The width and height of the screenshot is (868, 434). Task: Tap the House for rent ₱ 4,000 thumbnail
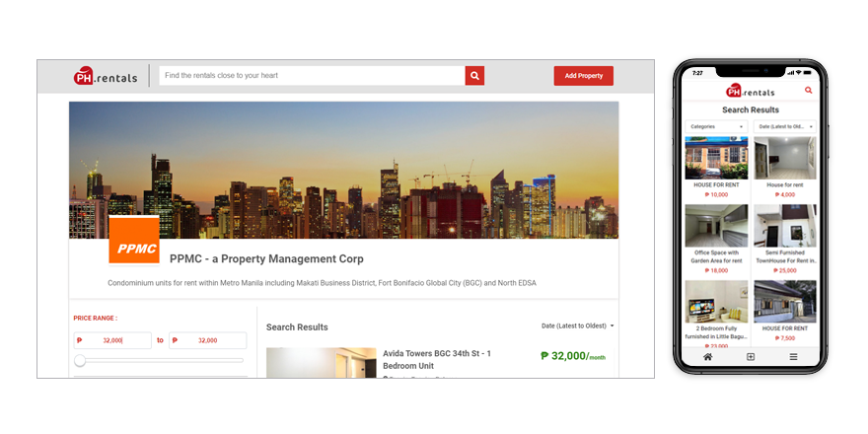pyautogui.click(x=784, y=159)
